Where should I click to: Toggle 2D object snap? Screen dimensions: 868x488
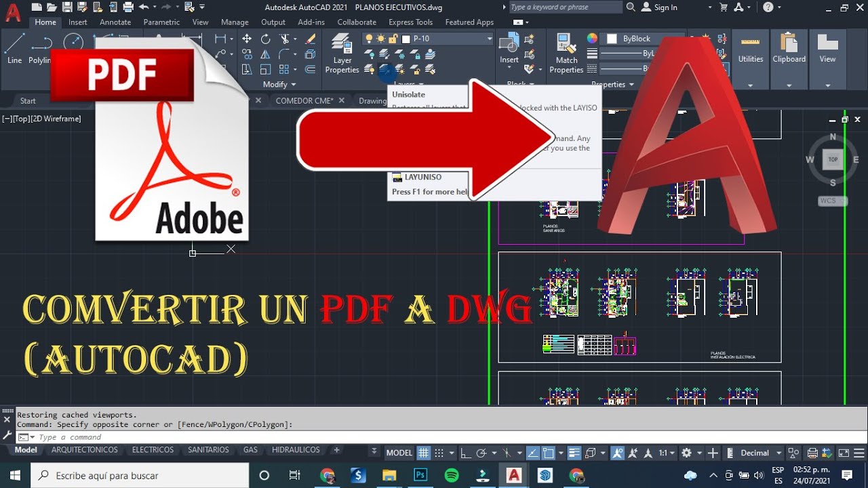(549, 453)
